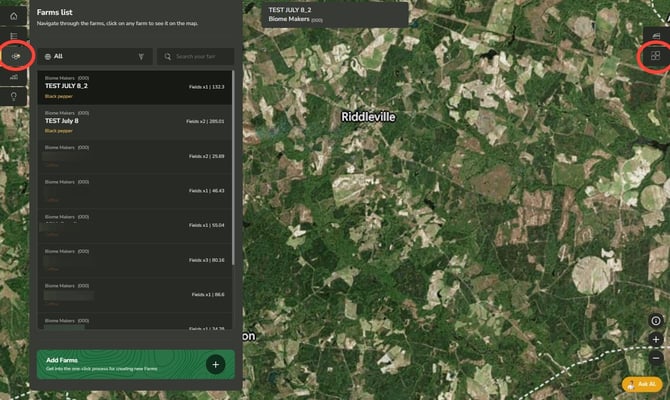Click the Add Farms green banner
This screenshot has height=400, width=670.
click(x=135, y=365)
